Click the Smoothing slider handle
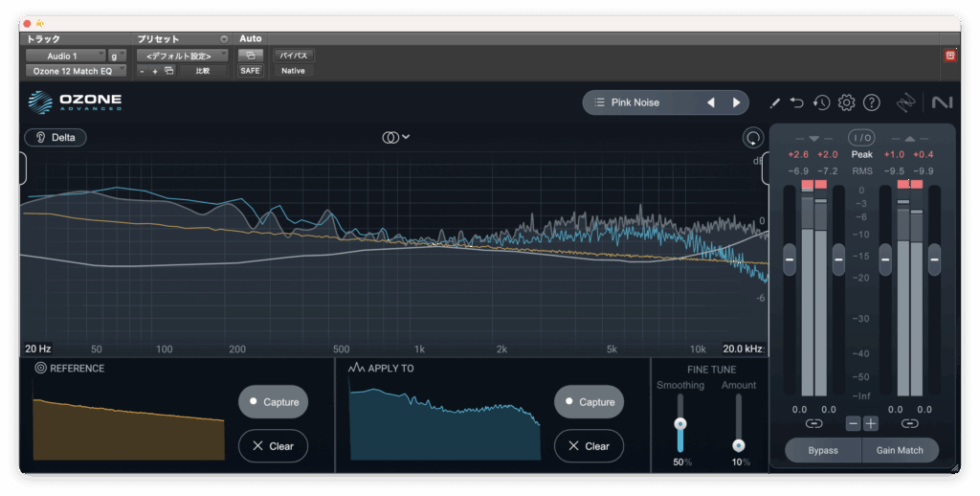Image resolution: width=980 pixels, height=496 pixels. click(x=680, y=423)
